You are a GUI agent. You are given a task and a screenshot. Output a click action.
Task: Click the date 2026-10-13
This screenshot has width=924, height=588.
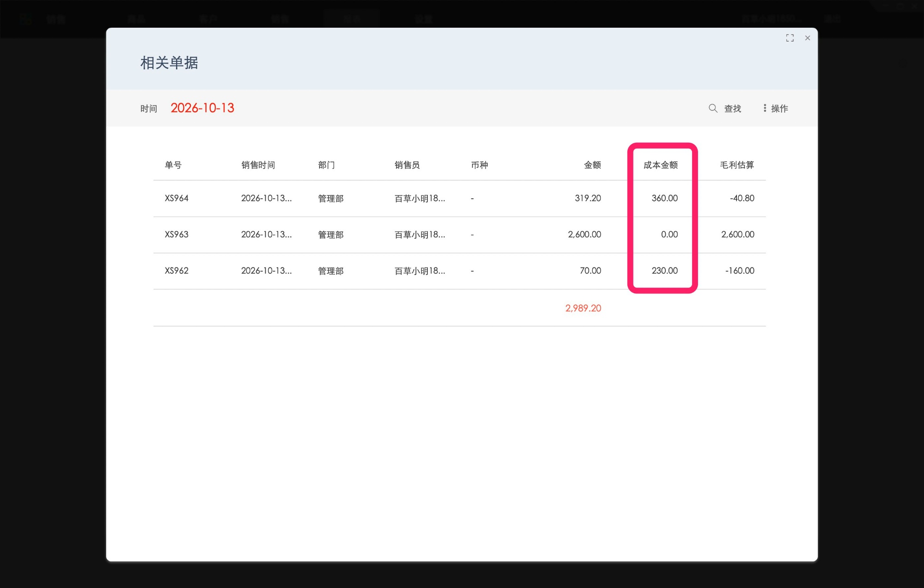click(x=202, y=108)
